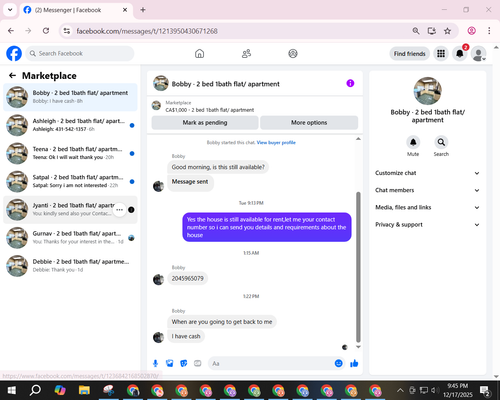Open a new Chrome tab
500x400 pixels.
click(x=143, y=10)
